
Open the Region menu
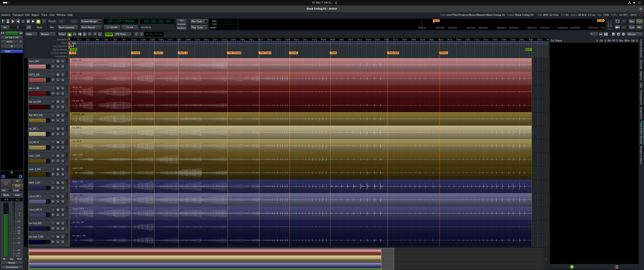coord(35,15)
